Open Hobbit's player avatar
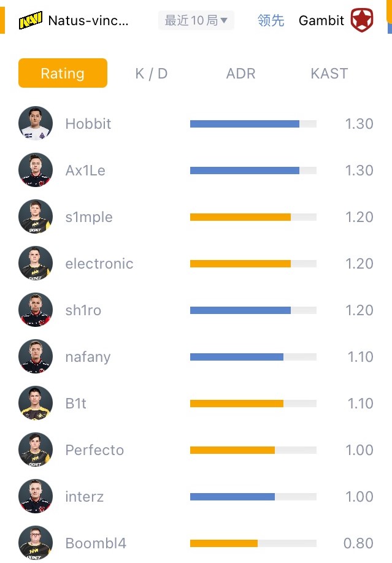 pos(36,123)
